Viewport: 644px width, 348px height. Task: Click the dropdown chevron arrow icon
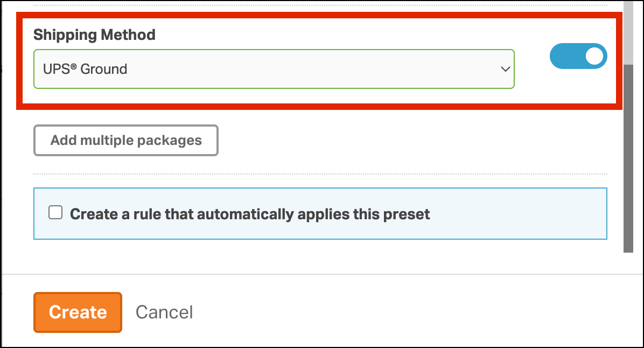pos(505,69)
